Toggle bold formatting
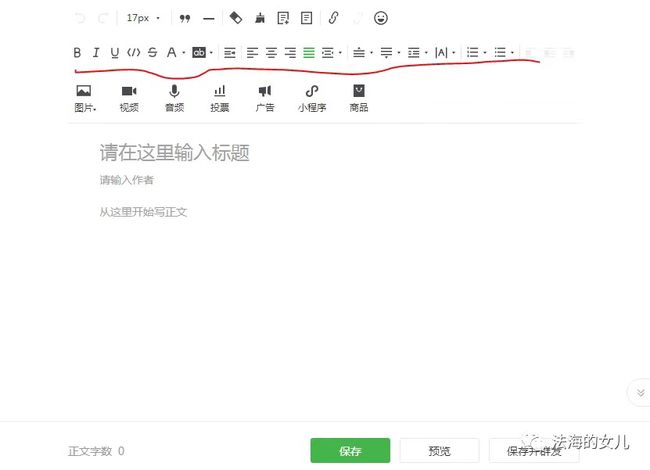 tap(77, 53)
